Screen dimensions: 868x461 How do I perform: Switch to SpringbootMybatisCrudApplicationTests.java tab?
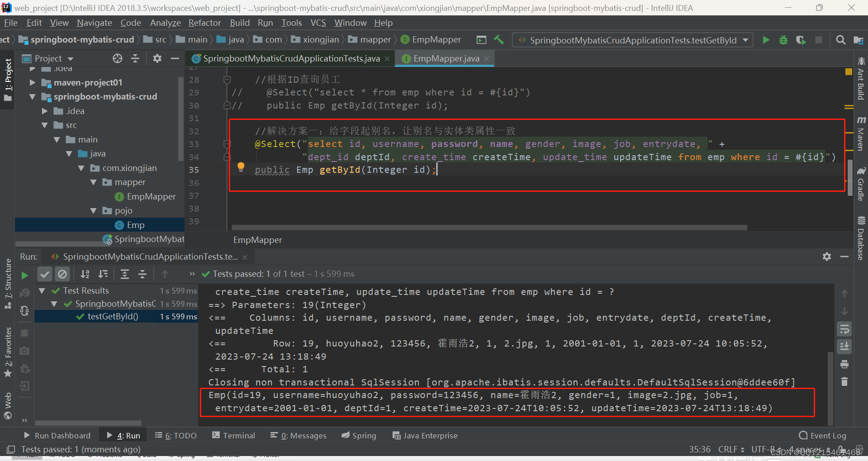(x=291, y=58)
